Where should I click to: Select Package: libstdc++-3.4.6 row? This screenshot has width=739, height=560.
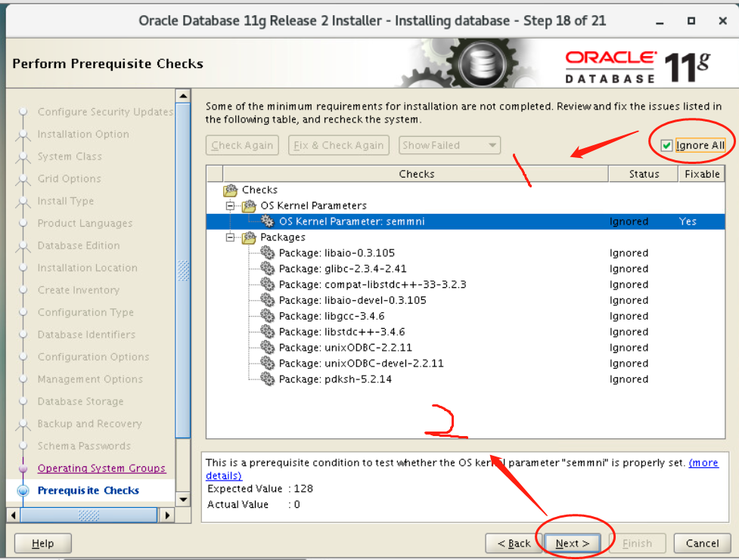pos(466,332)
